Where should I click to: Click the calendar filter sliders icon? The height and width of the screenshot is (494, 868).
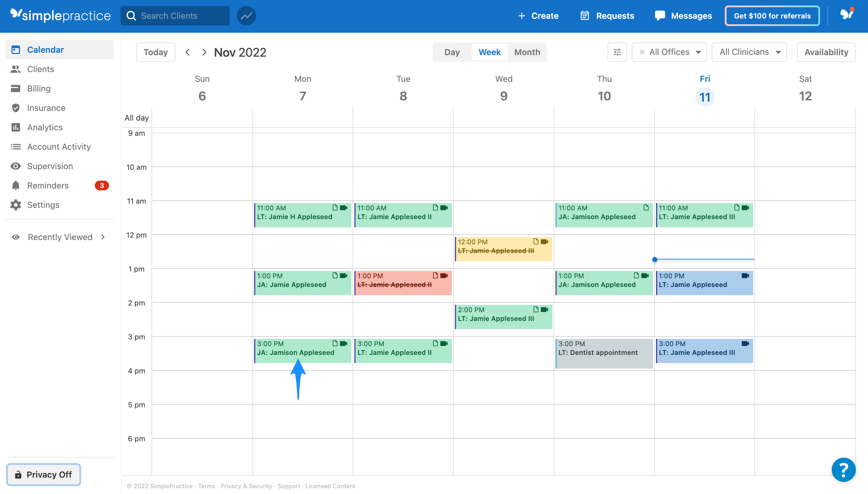[617, 52]
